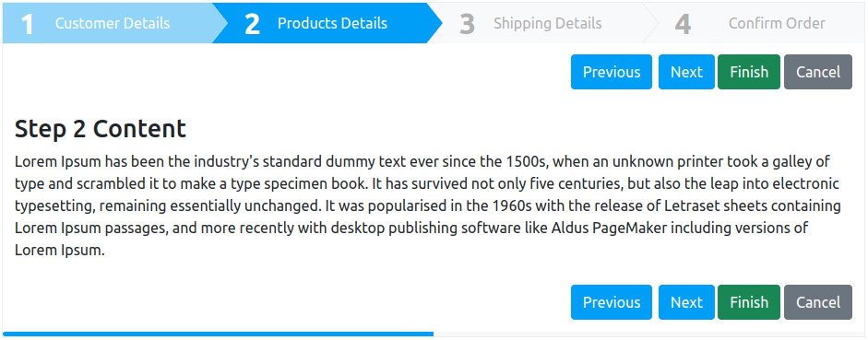Viewport: 868px width, 340px height.
Task: Jump to the Confirm Order step
Action: 776,23
